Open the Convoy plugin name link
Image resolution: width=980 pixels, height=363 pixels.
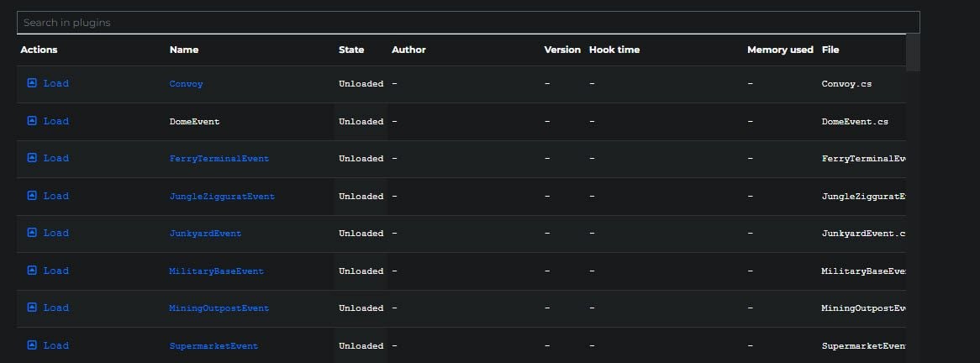pyautogui.click(x=186, y=84)
